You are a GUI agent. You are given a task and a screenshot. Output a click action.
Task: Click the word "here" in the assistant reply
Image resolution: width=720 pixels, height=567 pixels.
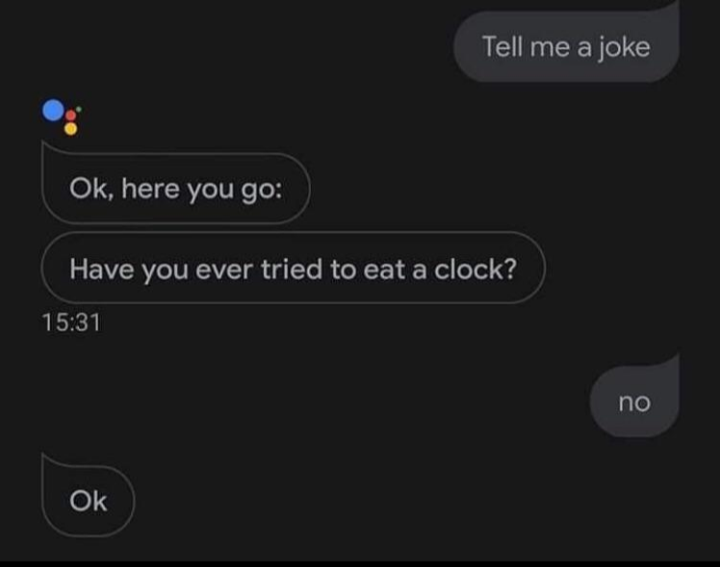150,189
